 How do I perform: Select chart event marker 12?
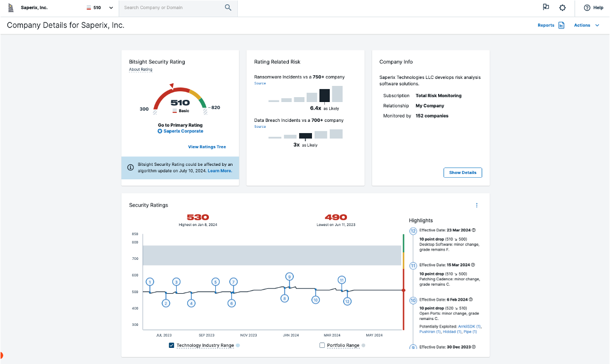coord(347,301)
